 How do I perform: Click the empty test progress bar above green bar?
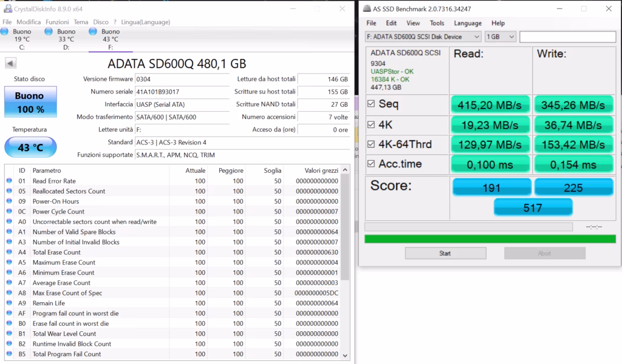468,226
